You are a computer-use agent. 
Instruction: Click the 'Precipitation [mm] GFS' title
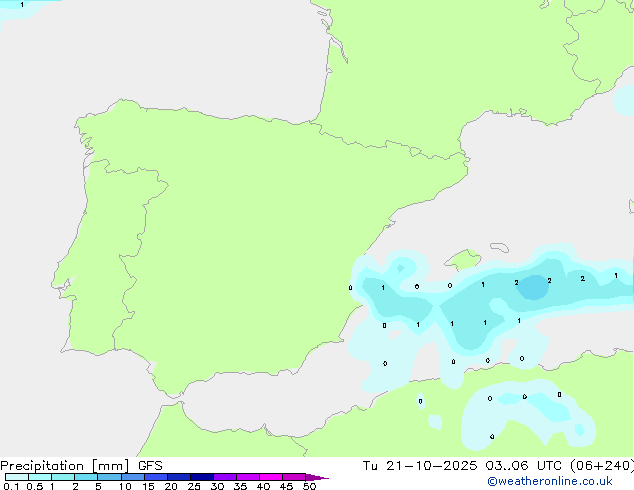click(x=81, y=466)
